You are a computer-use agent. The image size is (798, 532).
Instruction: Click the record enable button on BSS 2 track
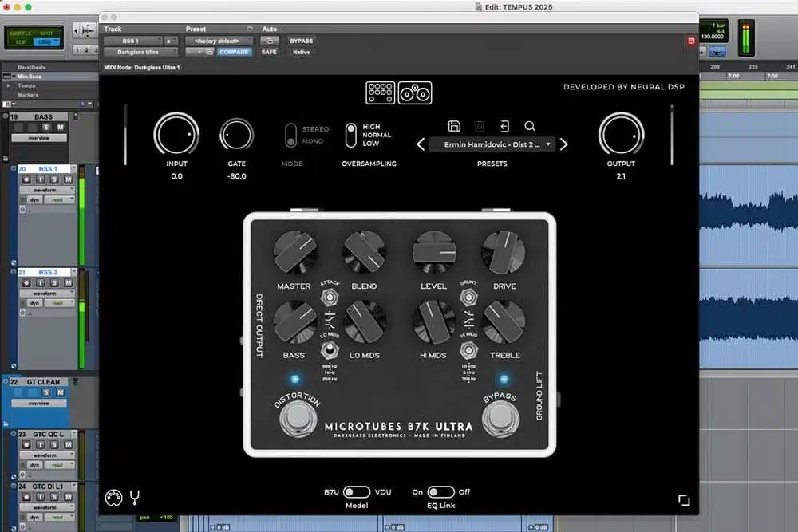tap(26, 283)
